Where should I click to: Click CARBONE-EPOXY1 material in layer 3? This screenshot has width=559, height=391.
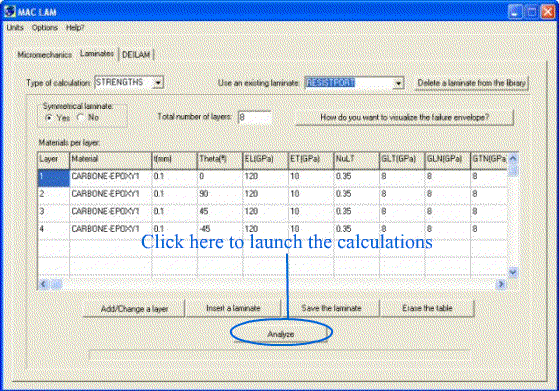[111, 213]
